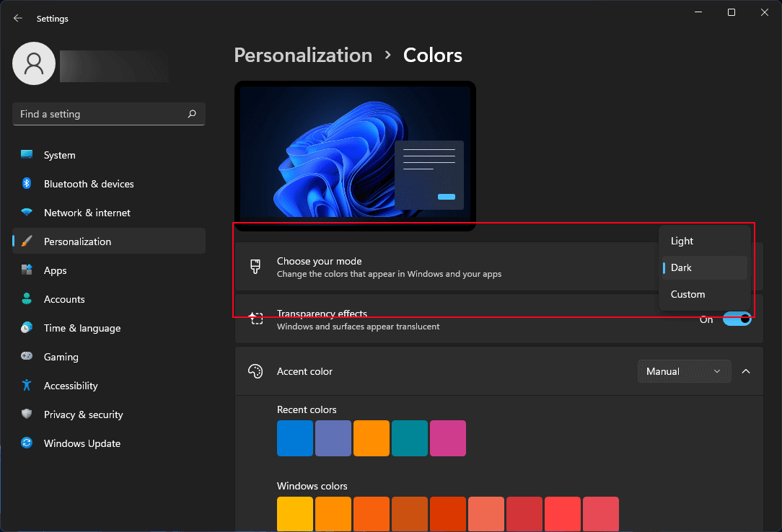The height and width of the screenshot is (532, 782).
Task: Open the Manual accent color dropdown
Action: click(x=684, y=371)
